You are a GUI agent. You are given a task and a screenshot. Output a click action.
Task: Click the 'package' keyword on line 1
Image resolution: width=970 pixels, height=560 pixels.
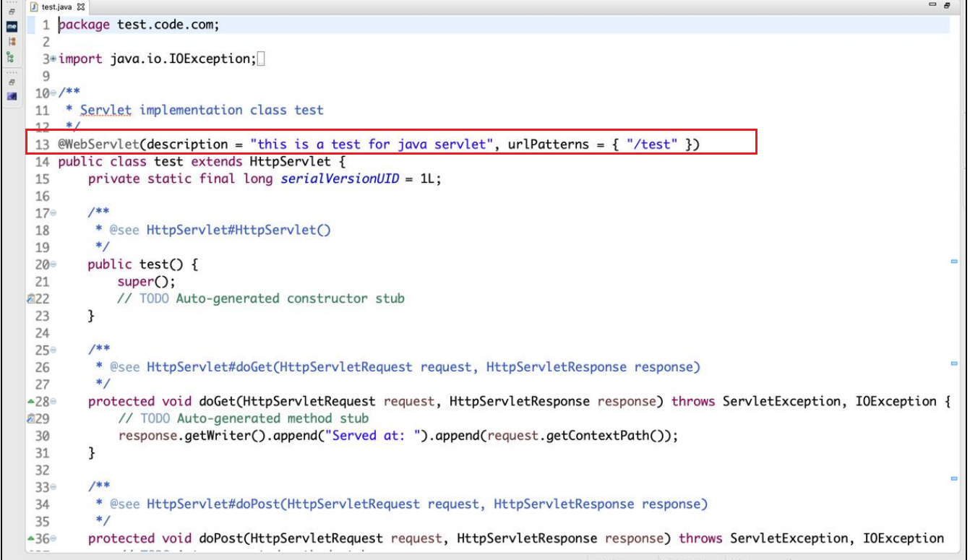[84, 25]
